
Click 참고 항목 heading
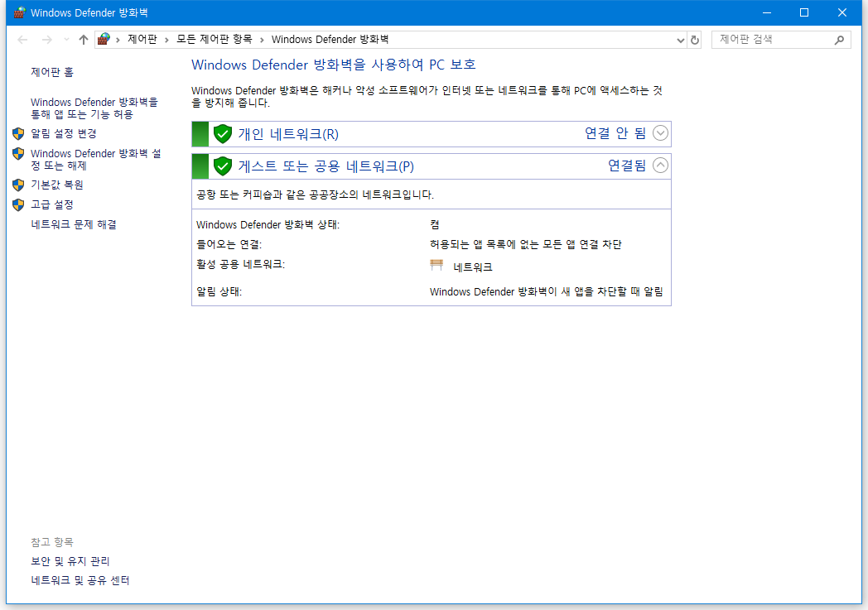[52, 542]
